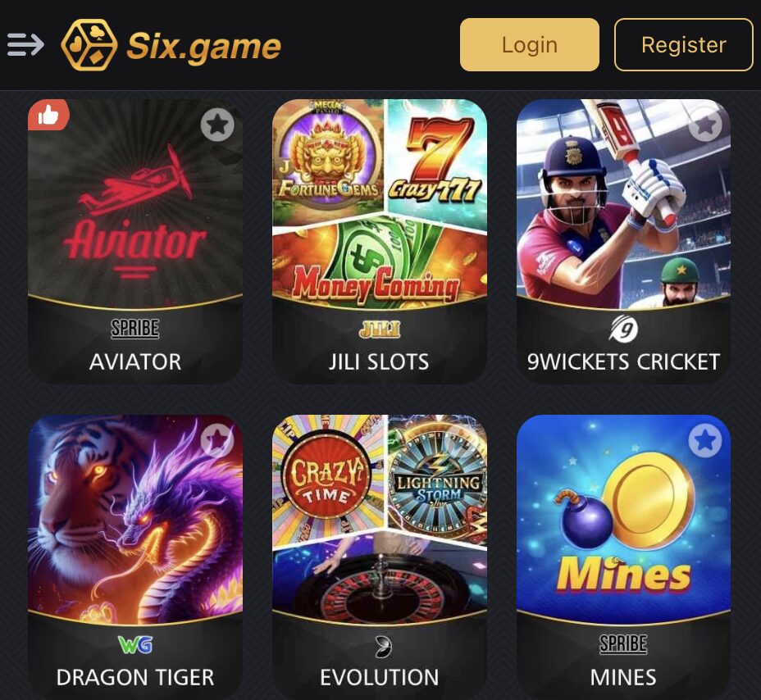Toggle favorite star on Dragon Tiger card
The image size is (761, 700).
tap(217, 440)
